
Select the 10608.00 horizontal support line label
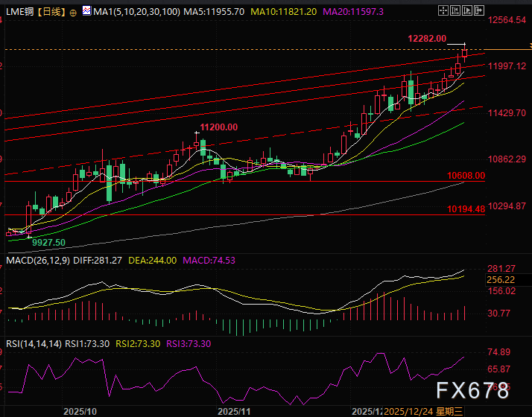pos(466,176)
